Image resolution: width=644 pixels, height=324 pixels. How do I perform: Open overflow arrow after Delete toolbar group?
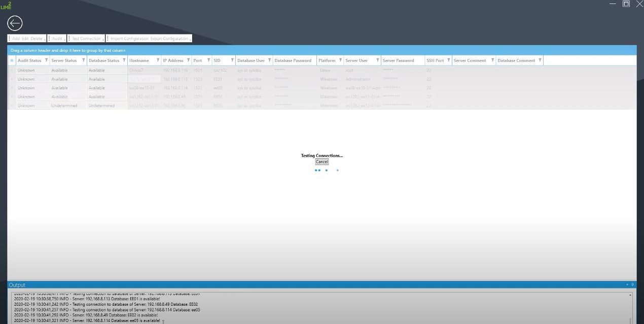point(45,39)
